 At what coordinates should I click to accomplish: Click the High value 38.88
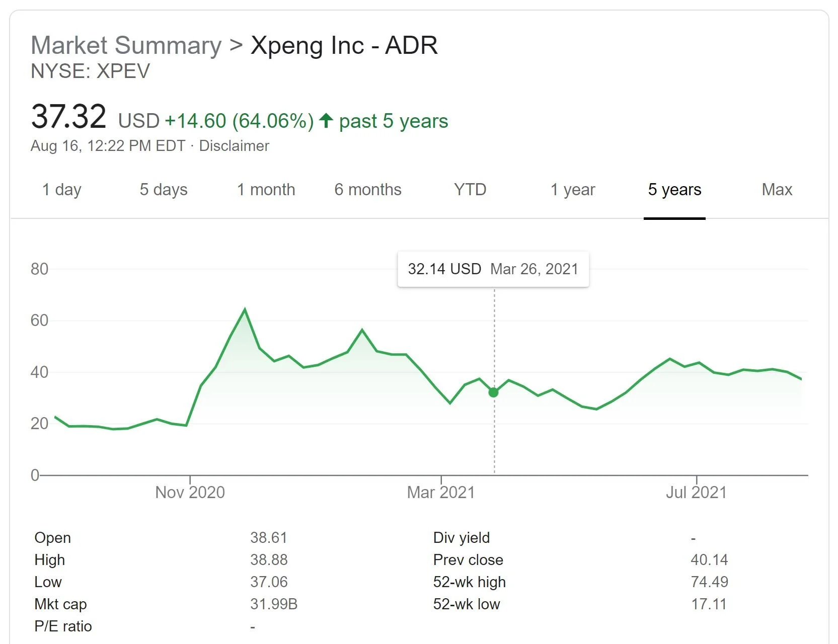click(269, 560)
